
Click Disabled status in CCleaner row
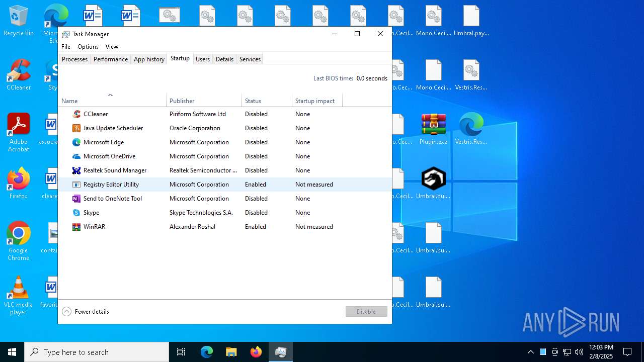pos(256,114)
